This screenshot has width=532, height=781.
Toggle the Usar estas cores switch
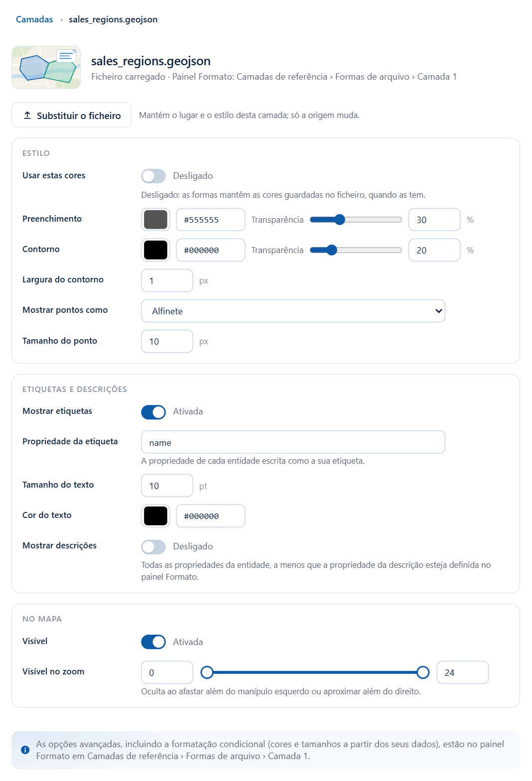click(x=153, y=176)
